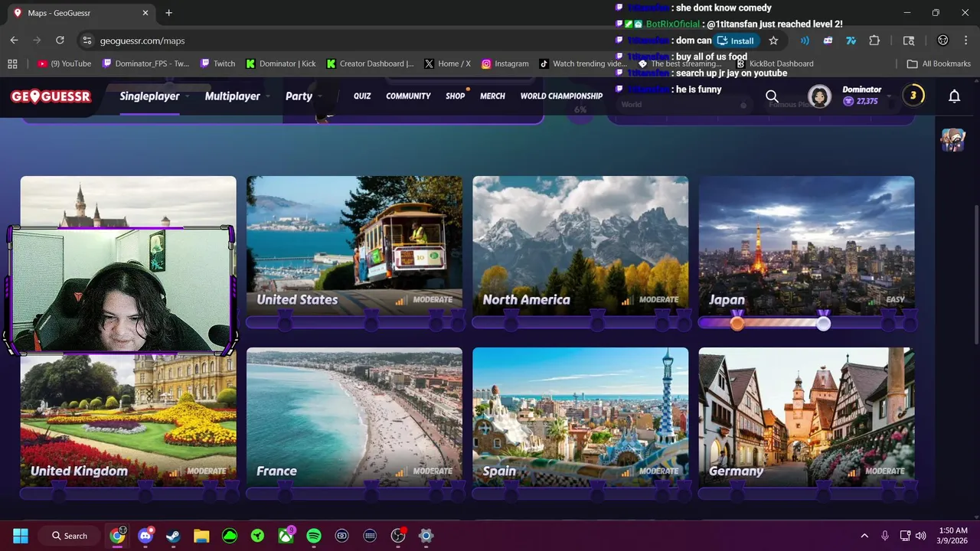This screenshot has height=551, width=980.
Task: Click the taskbar Search box
Action: click(x=70, y=536)
